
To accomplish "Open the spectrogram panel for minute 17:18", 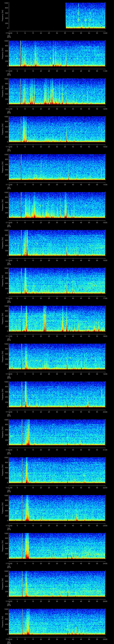I will point(57,356).
